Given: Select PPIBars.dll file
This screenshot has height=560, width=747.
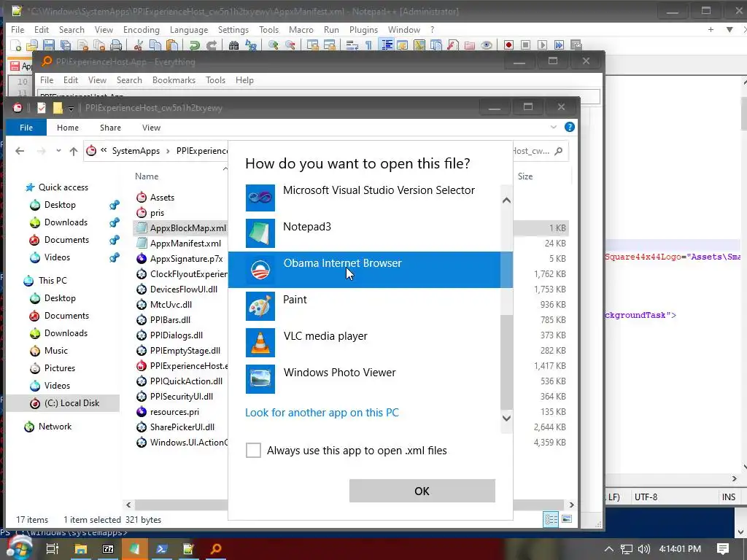Looking at the screenshot, I should tap(170, 320).
